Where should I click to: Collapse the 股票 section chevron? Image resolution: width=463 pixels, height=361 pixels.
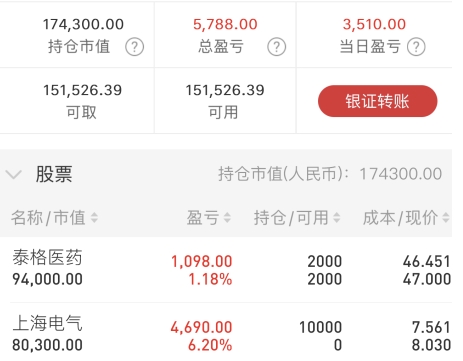tap(14, 174)
